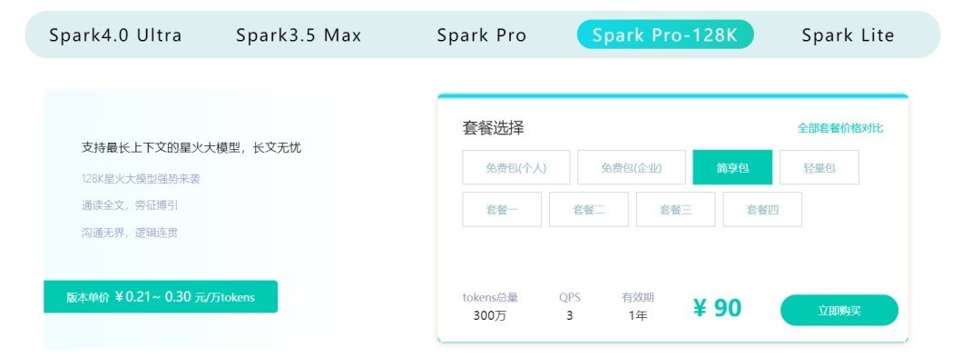Click the highlighted Spark Pro-128K tab

[665, 35]
